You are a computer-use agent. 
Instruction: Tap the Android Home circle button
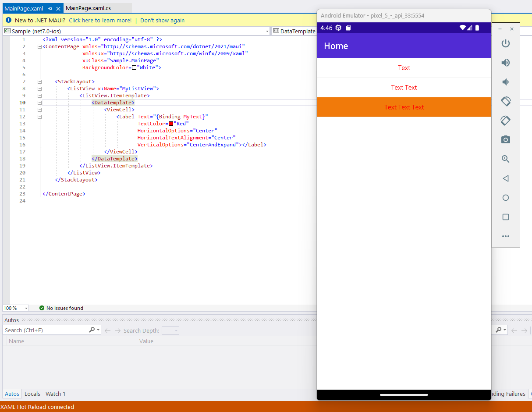tap(506, 198)
